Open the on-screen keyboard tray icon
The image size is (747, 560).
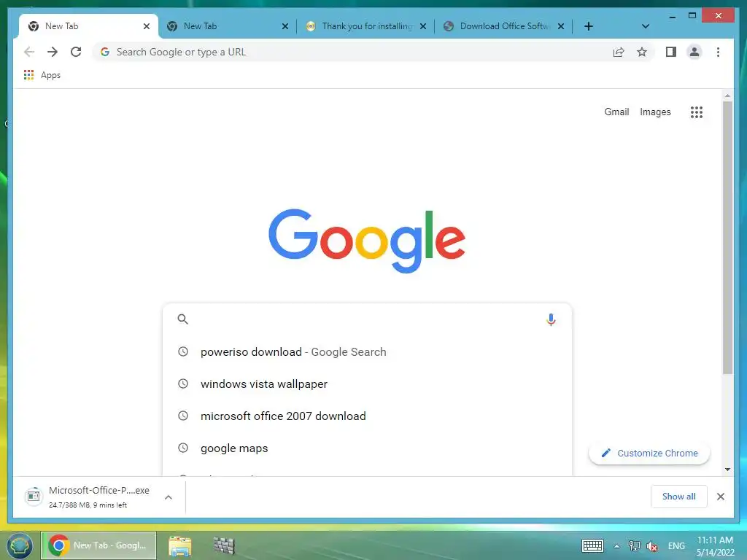592,545
